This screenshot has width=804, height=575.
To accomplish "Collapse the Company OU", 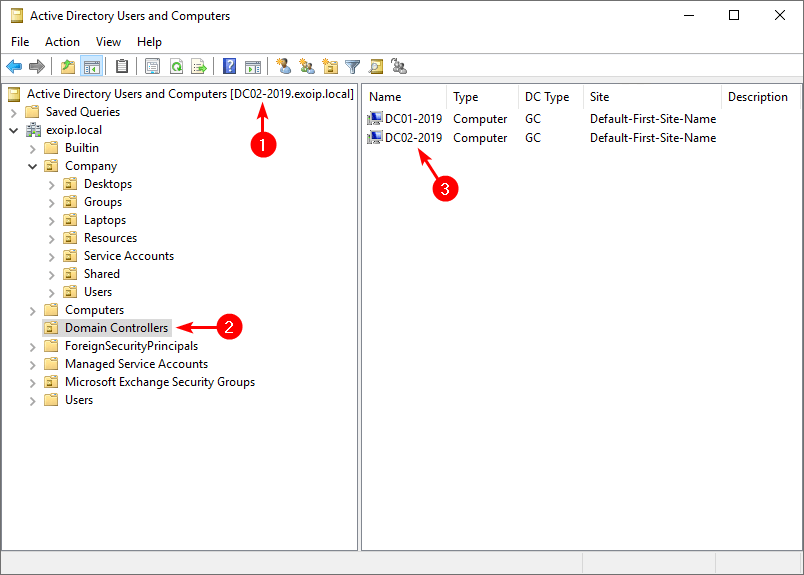I will pos(32,166).
